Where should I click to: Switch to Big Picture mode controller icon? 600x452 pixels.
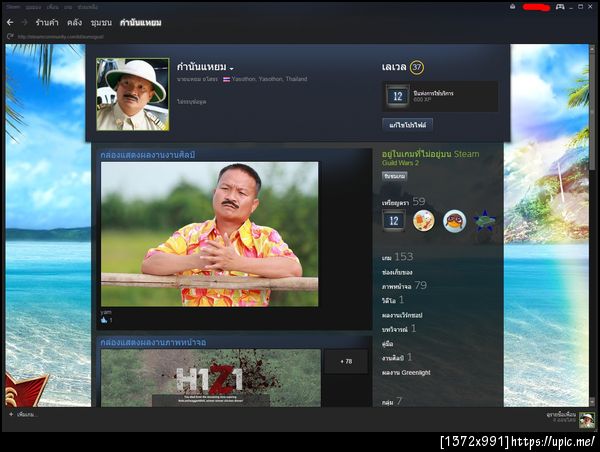pos(560,7)
